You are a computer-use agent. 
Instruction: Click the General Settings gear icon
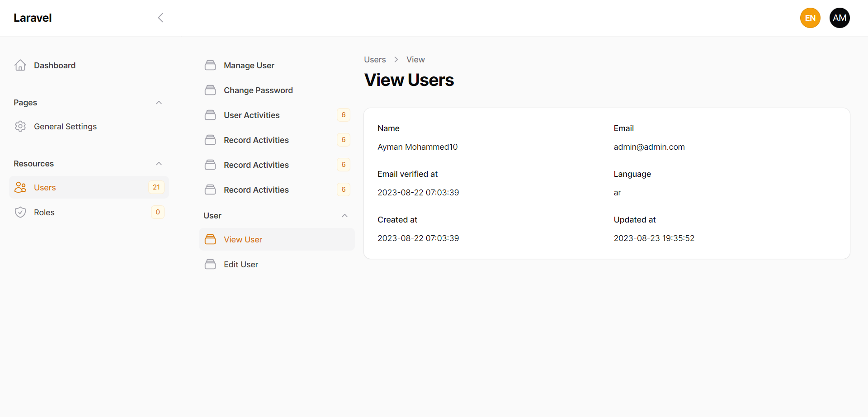[x=20, y=127]
